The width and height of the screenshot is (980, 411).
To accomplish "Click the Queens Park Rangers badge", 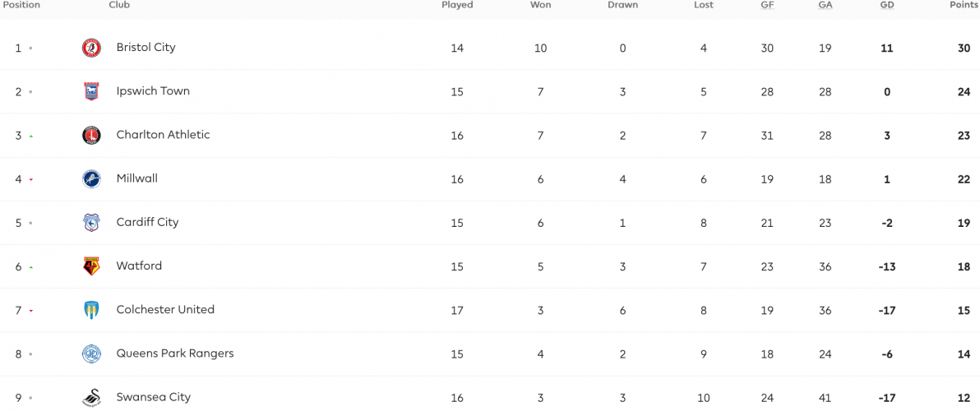I will tap(92, 354).
